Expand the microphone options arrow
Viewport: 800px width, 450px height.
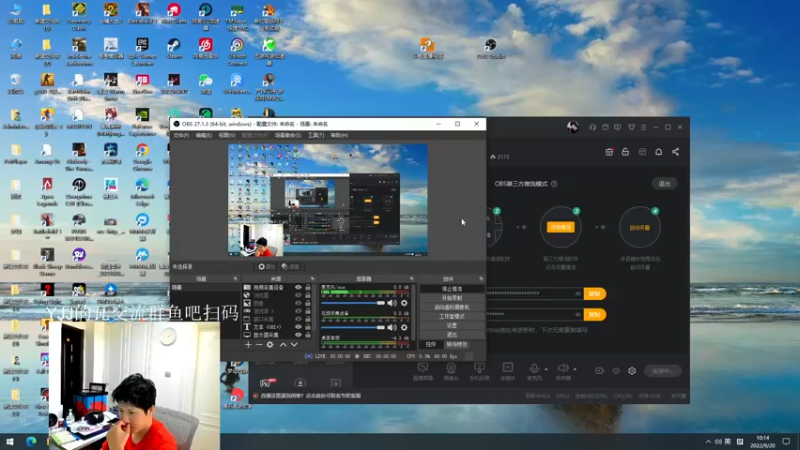pos(546,369)
